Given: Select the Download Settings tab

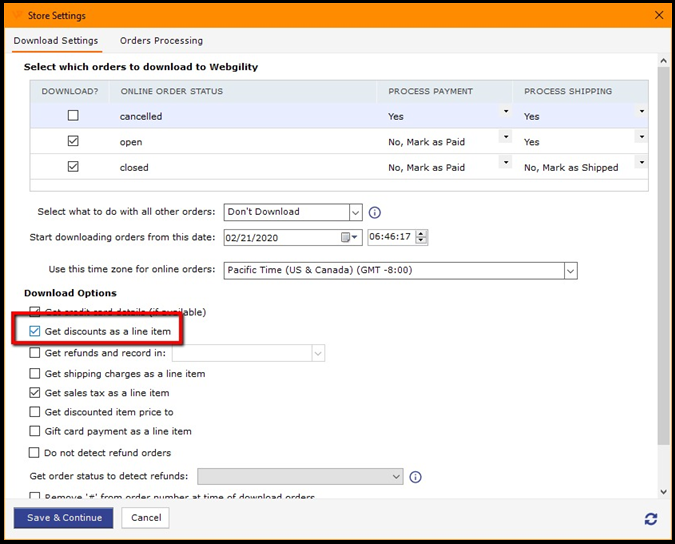Looking at the screenshot, I should pos(56,41).
